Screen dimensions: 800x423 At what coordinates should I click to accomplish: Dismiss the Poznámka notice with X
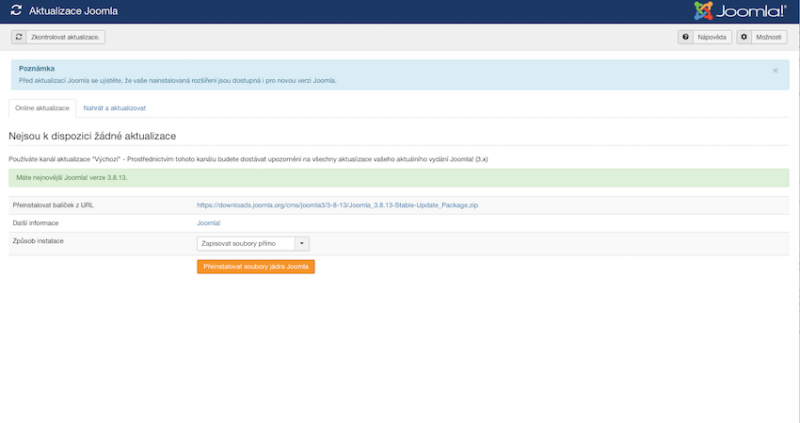point(775,70)
